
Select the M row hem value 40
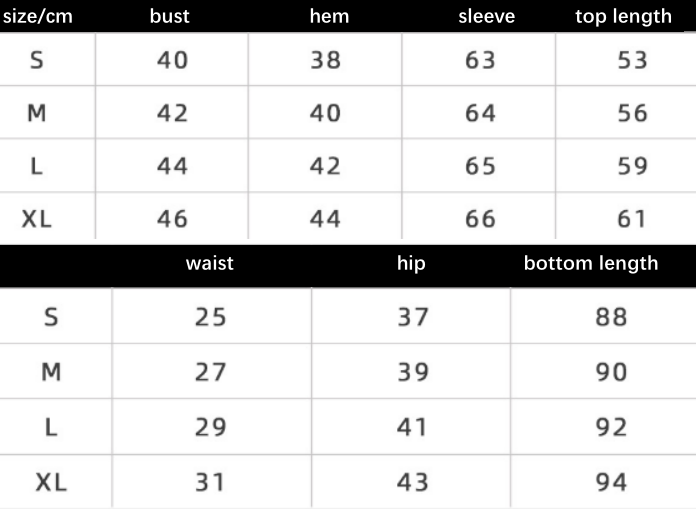[x=325, y=113]
